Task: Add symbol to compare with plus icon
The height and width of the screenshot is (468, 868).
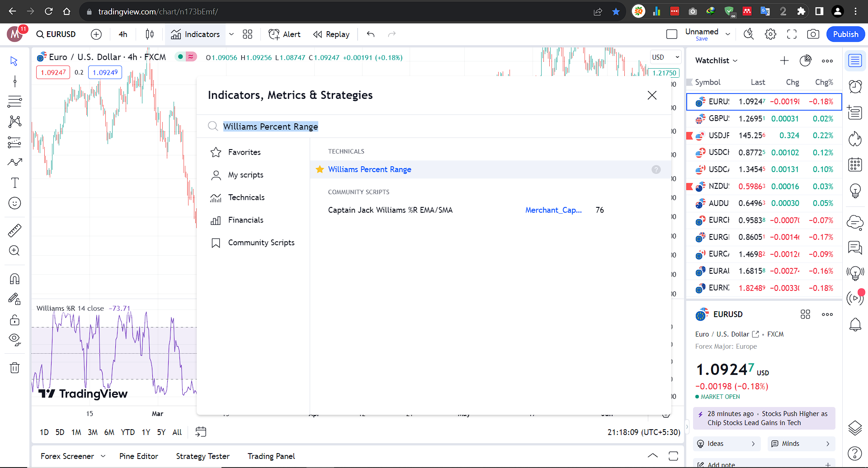Action: 96,34
